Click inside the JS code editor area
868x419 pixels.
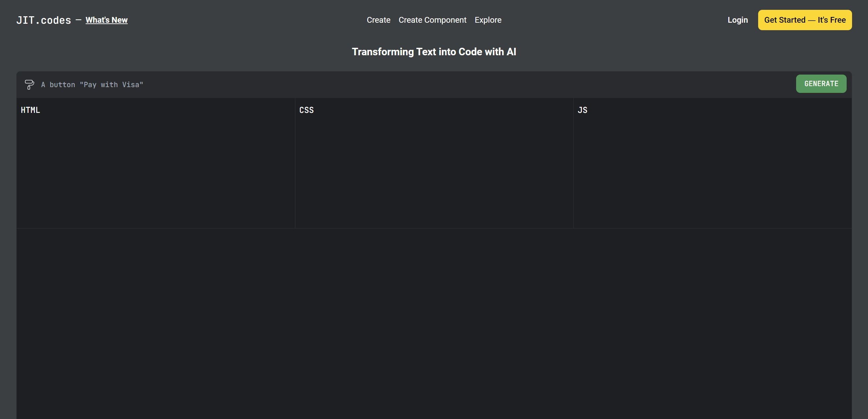coord(712,169)
